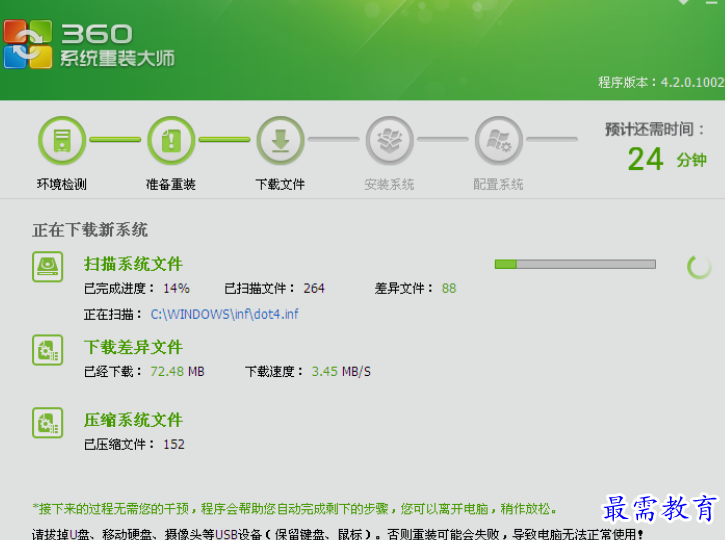This screenshot has width=725, height=540.
Task: Click the 程序版本 4.2.0.1002 text
Action: (x=661, y=82)
